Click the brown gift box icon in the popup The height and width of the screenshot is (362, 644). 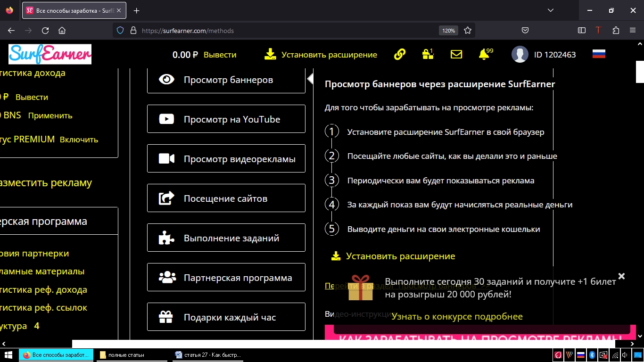coord(361,288)
